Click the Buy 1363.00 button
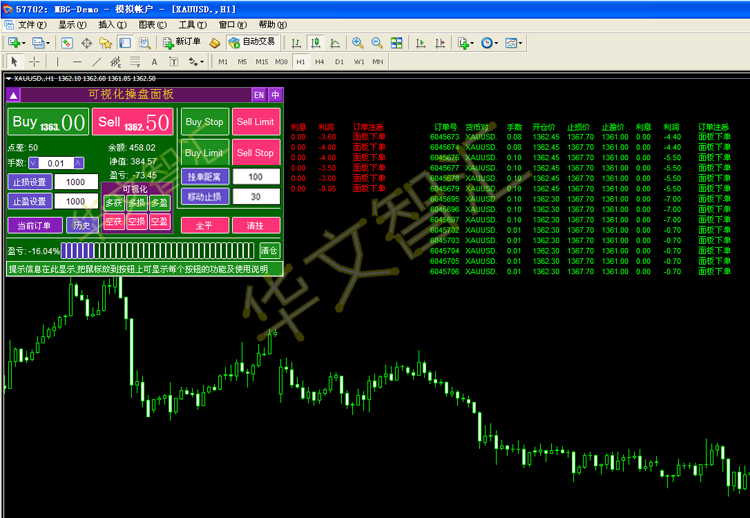The width and height of the screenshot is (750, 518). [x=48, y=122]
